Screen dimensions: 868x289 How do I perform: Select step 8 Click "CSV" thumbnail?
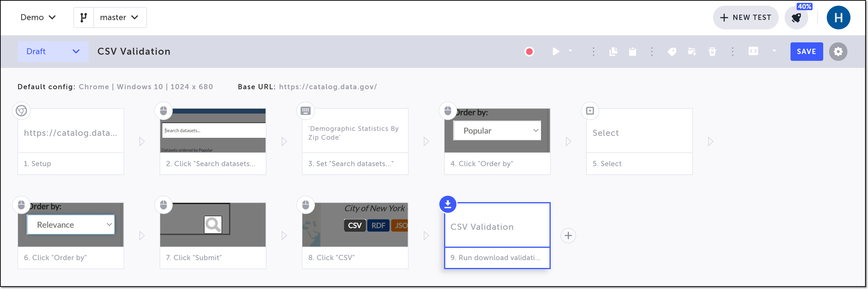pos(355,225)
